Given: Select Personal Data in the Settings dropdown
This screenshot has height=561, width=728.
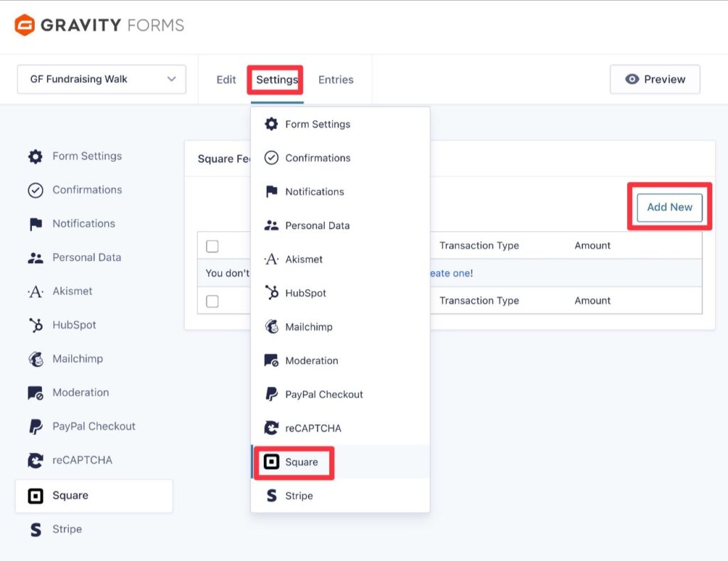Looking at the screenshot, I should click(341, 225).
